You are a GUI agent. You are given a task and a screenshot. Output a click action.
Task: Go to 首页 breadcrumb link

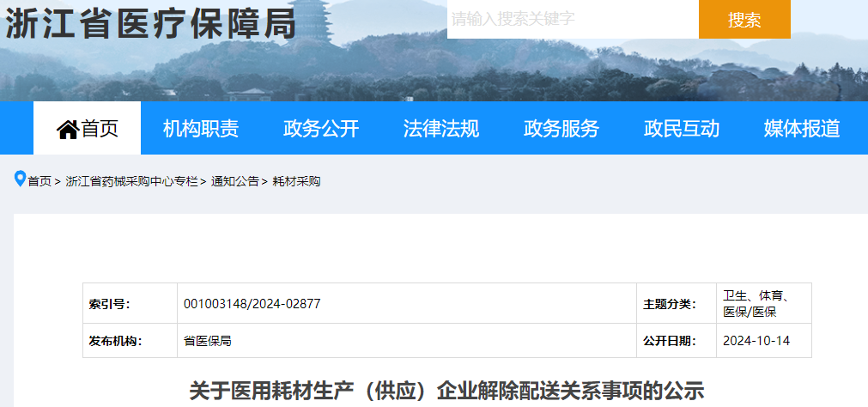39,181
